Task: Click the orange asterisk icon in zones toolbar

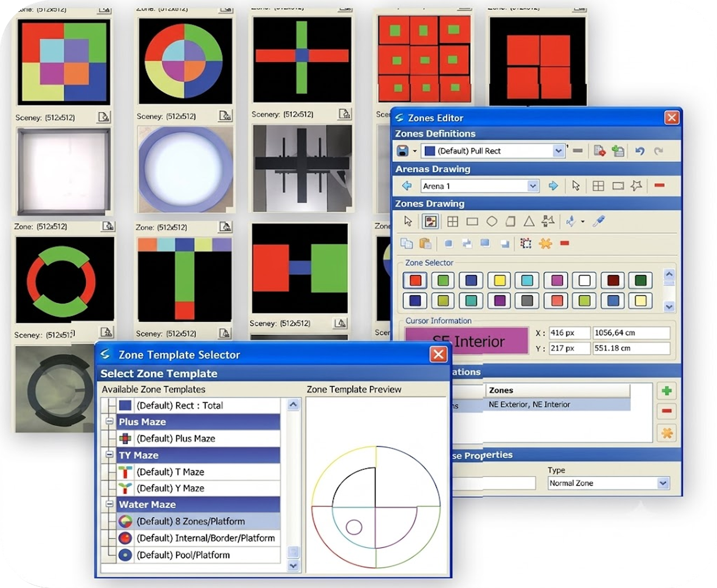Action: tap(545, 243)
